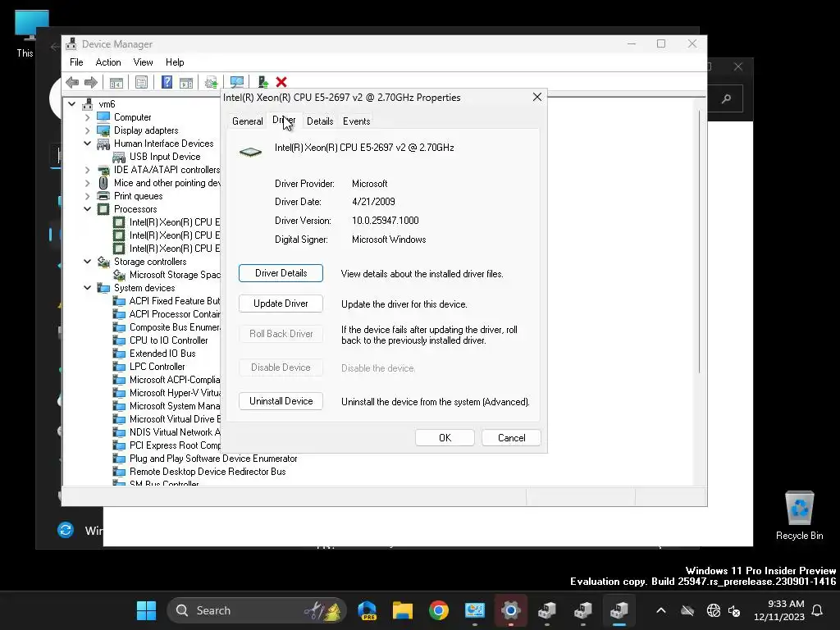Open the File menu
840x630 pixels.
point(76,62)
